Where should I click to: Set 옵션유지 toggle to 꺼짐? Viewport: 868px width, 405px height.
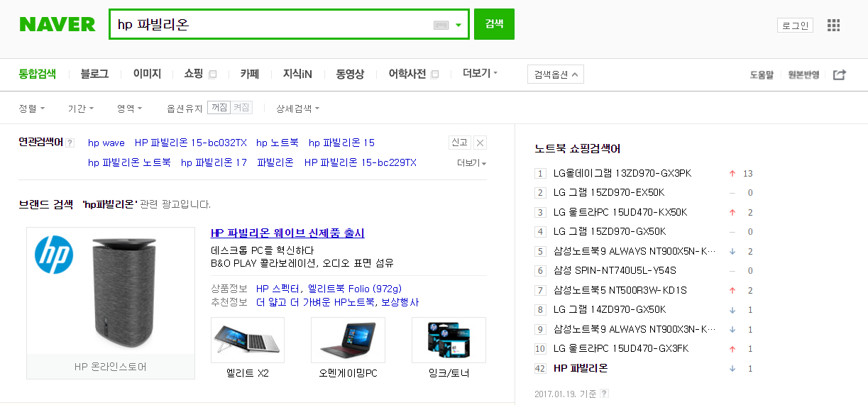(x=219, y=108)
